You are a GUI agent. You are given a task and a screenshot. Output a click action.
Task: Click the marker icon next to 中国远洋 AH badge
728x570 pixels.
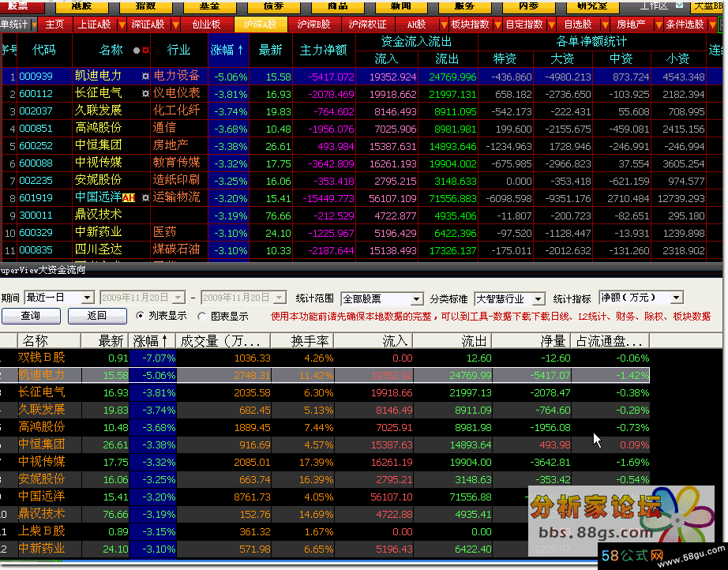[145, 197]
